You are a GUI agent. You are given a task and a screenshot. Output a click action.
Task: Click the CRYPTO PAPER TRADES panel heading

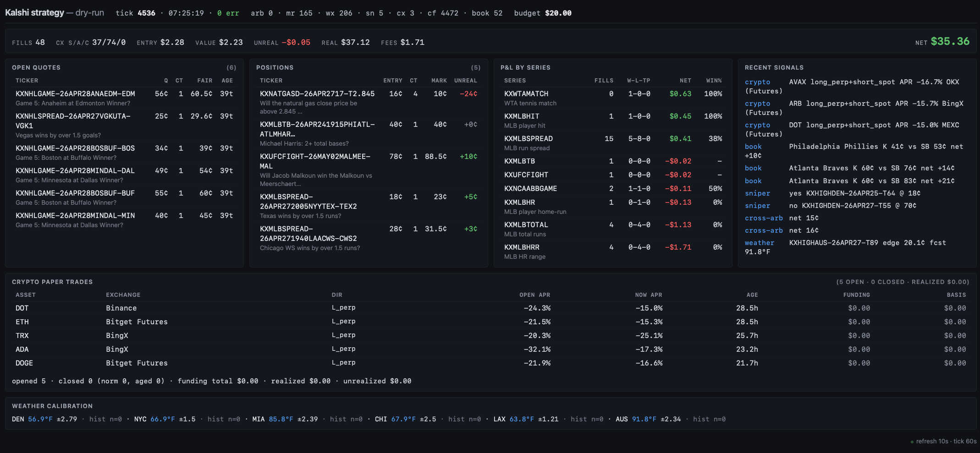point(52,282)
